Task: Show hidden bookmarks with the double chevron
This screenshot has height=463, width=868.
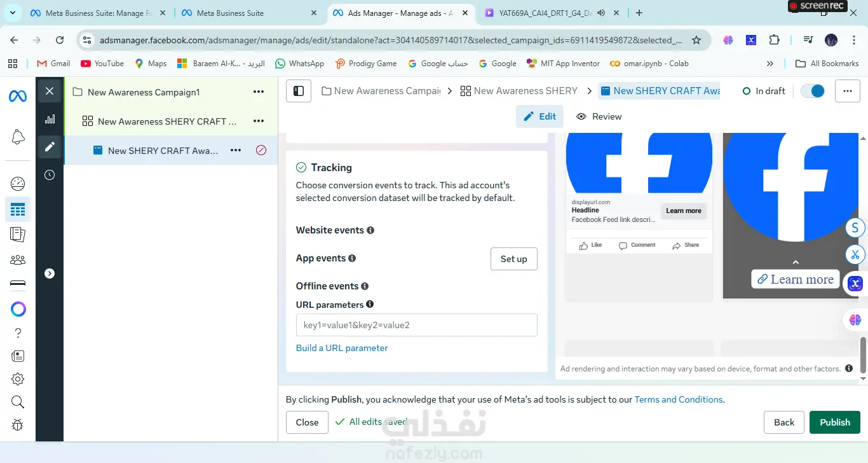Action: [x=770, y=64]
